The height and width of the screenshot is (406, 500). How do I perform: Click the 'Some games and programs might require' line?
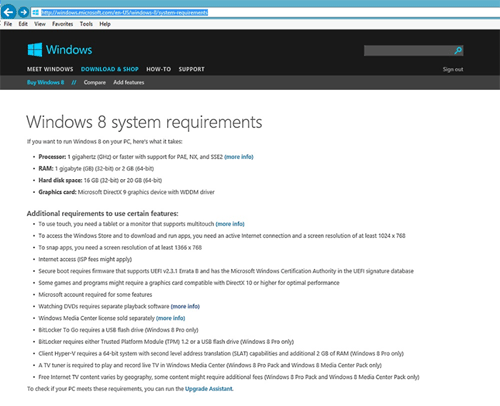point(189,283)
